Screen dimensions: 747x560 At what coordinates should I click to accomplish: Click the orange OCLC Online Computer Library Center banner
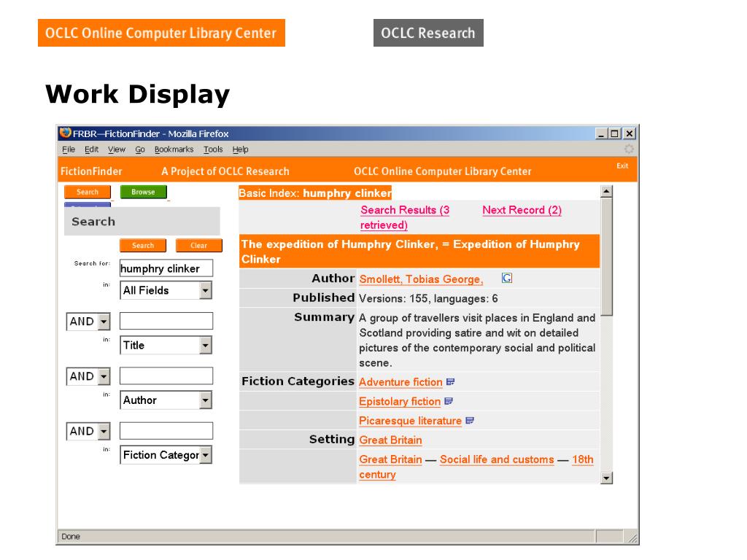click(x=161, y=33)
